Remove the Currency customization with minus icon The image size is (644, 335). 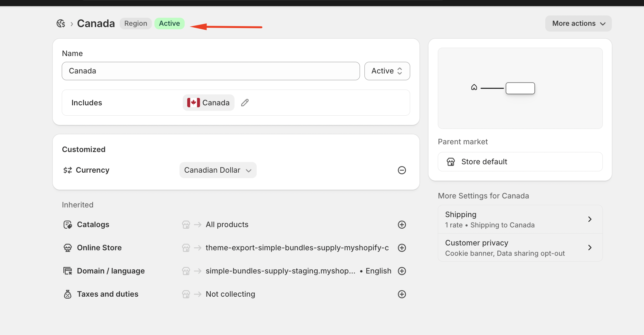pos(402,170)
